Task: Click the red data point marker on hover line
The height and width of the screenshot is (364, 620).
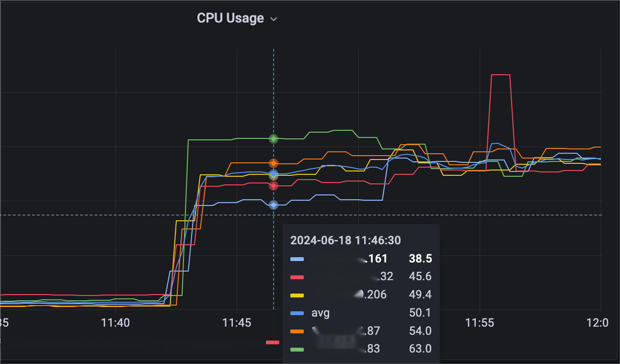Action: pyautogui.click(x=274, y=185)
